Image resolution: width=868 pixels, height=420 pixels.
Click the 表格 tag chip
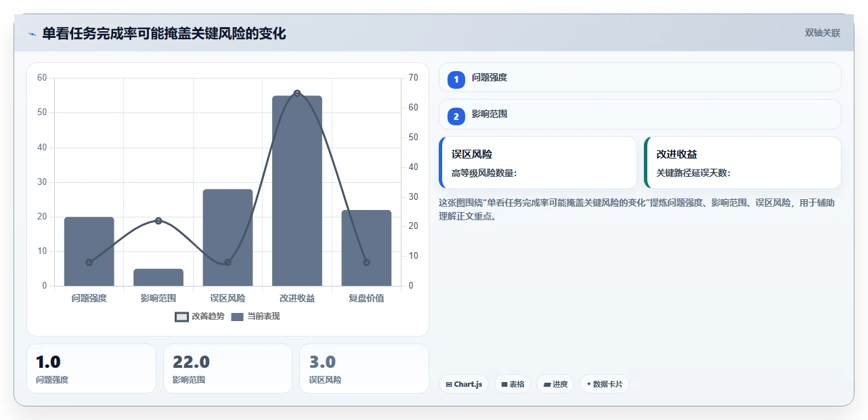pos(513,384)
